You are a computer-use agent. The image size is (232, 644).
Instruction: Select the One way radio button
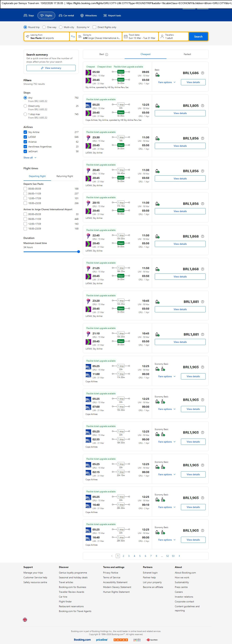click(44, 27)
